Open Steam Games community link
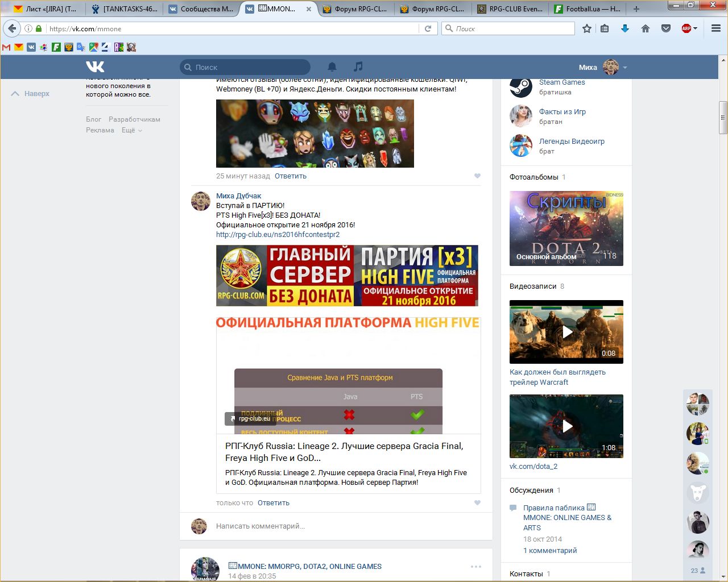 pos(562,82)
